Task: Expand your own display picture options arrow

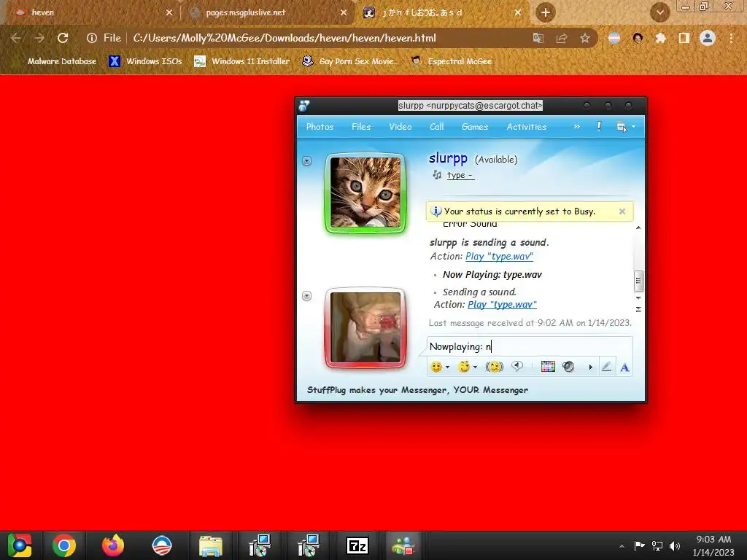Action: point(307,296)
